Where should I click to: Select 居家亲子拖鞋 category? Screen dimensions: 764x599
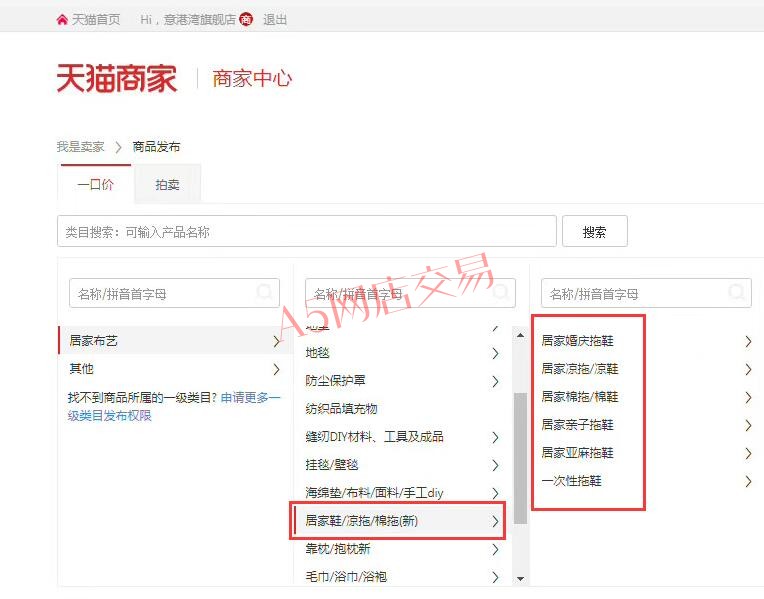[577, 425]
